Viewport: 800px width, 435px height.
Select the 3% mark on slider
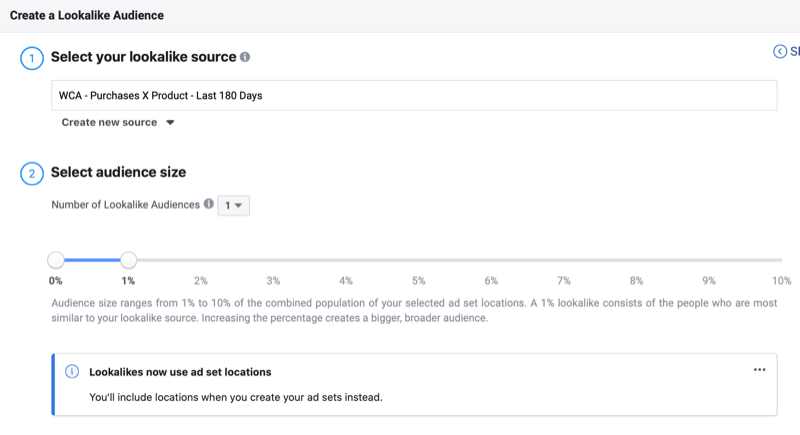[273, 260]
